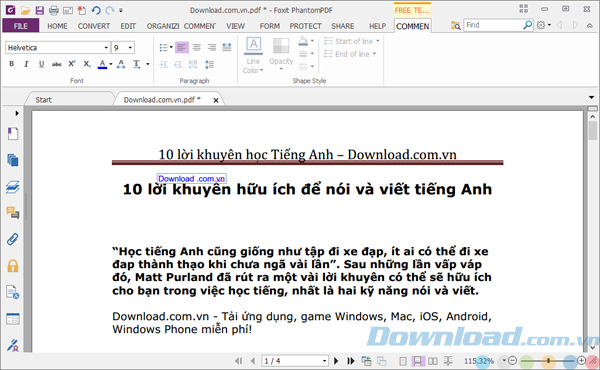Toggle Bold text formatting

click(x=12, y=64)
